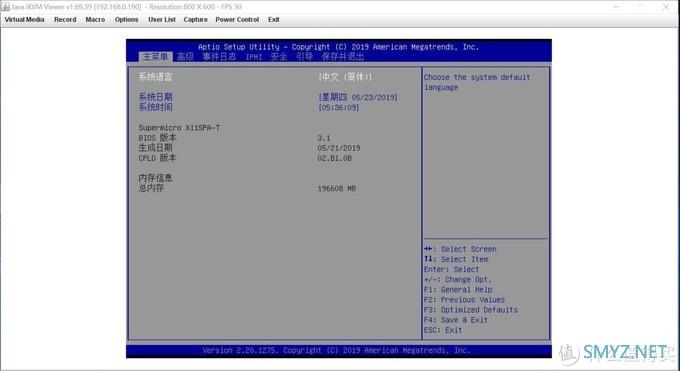This screenshot has height=371, width=680.
Task: Click the Java iKVM Viewer window title
Action: (127, 7)
